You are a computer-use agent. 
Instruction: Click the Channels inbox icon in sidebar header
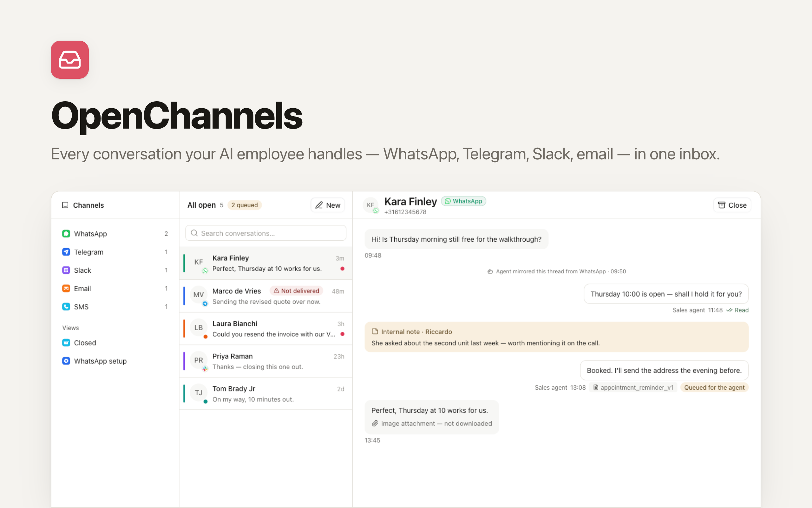tap(65, 205)
